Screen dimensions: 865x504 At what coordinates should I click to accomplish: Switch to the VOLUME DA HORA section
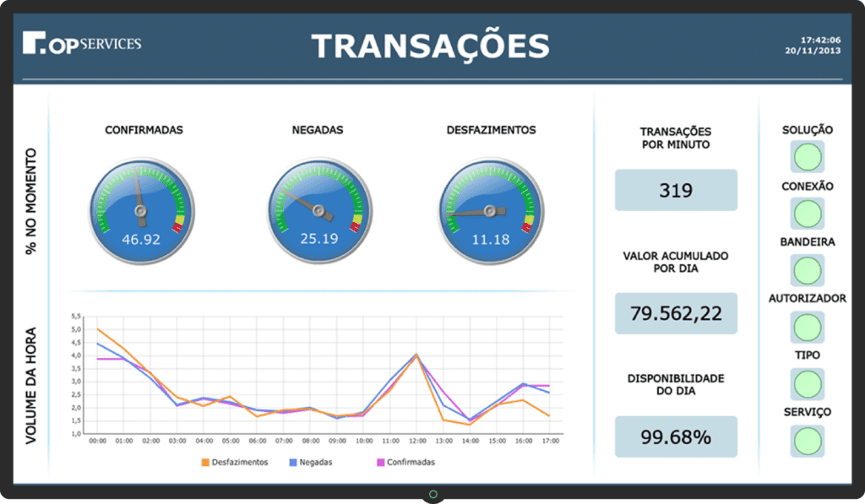[31, 384]
